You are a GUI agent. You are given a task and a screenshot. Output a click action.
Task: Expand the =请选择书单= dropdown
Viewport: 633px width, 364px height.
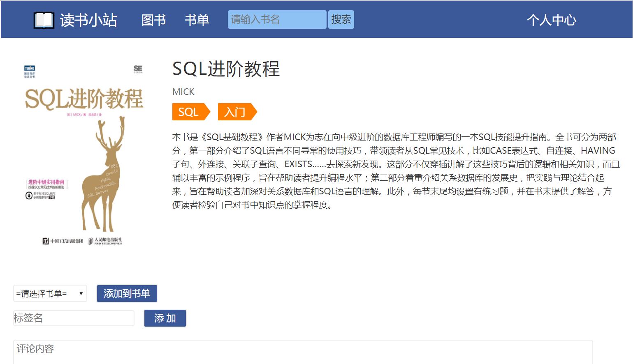tap(50, 293)
